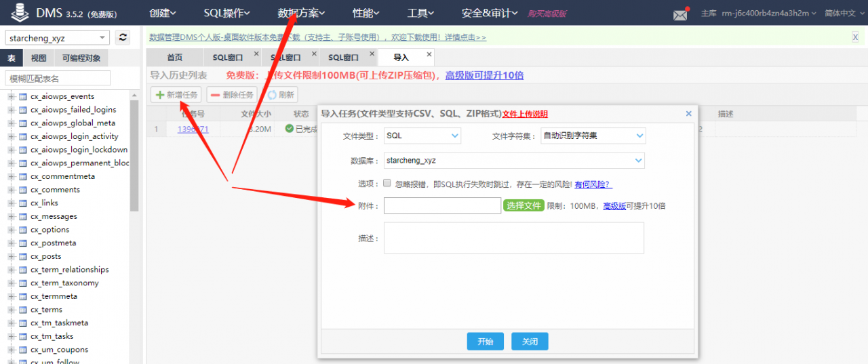
Task: Open the 数据库 starcheng_xyz dropdown in dialog
Action: pos(514,161)
